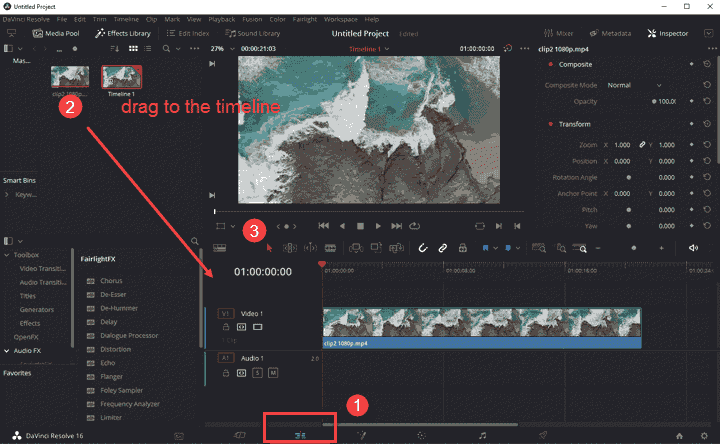Lock the Audio 1 track
Image resolution: width=720 pixels, height=444 pixels.
point(226,373)
